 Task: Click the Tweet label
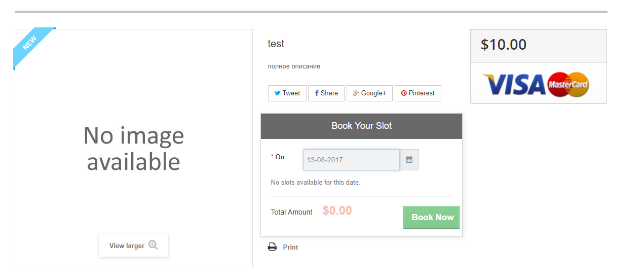[291, 93]
